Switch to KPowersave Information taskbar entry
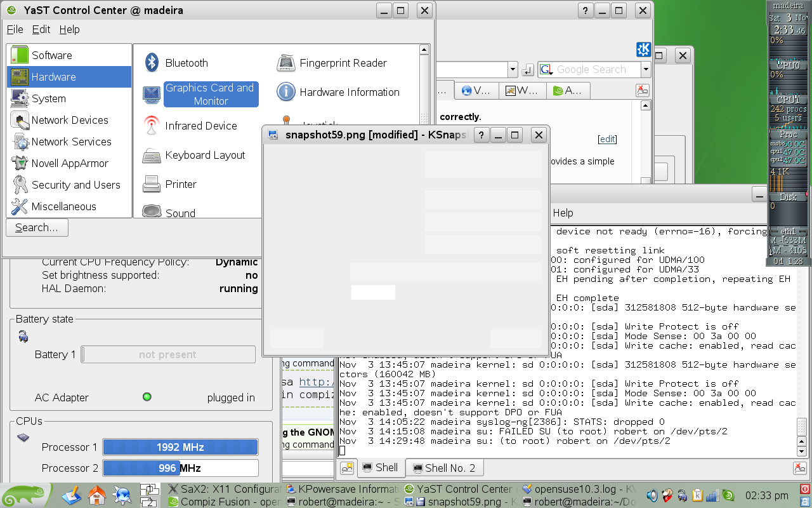Image resolution: width=812 pixels, height=508 pixels. pos(342,489)
